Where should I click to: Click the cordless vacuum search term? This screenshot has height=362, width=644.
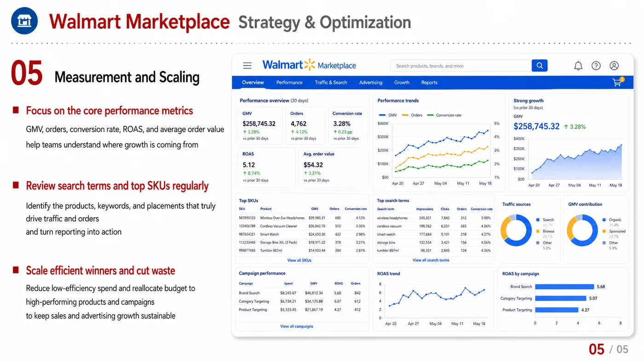(389, 226)
